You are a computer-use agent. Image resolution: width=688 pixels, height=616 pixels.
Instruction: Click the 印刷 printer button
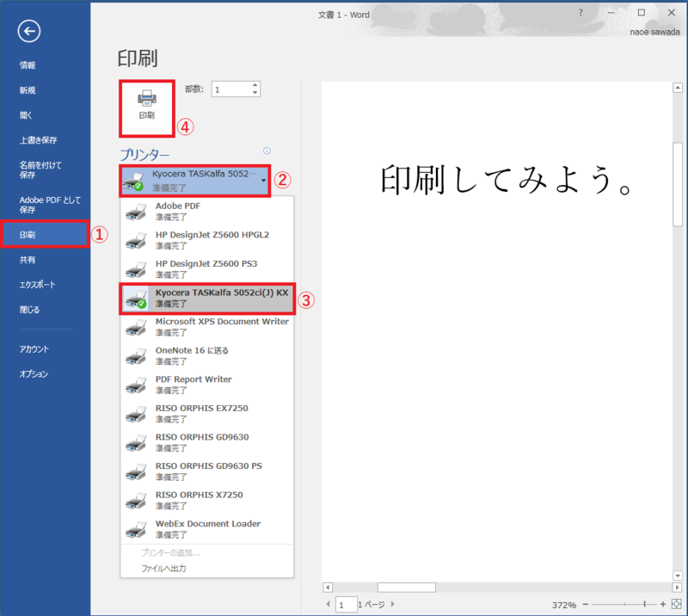point(147,108)
